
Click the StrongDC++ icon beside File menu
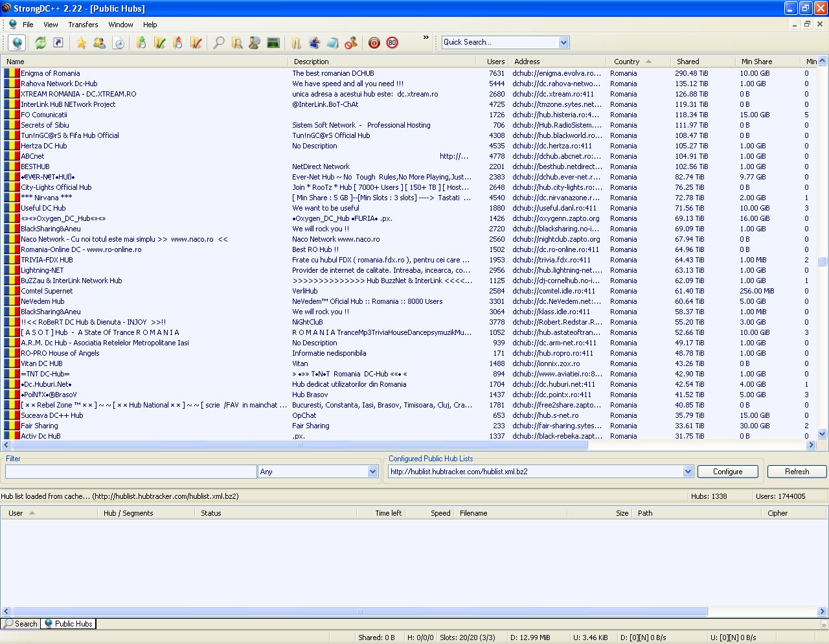13,25
